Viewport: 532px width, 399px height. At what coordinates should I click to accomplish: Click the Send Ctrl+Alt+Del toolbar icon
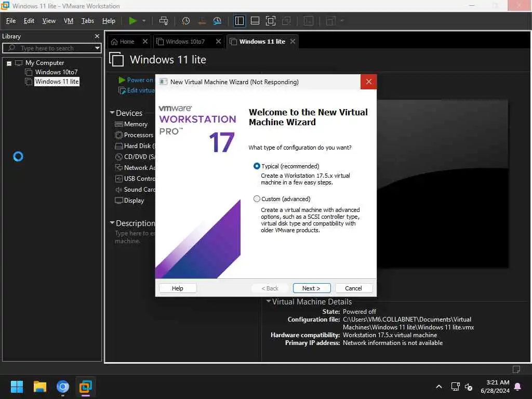coord(164,21)
